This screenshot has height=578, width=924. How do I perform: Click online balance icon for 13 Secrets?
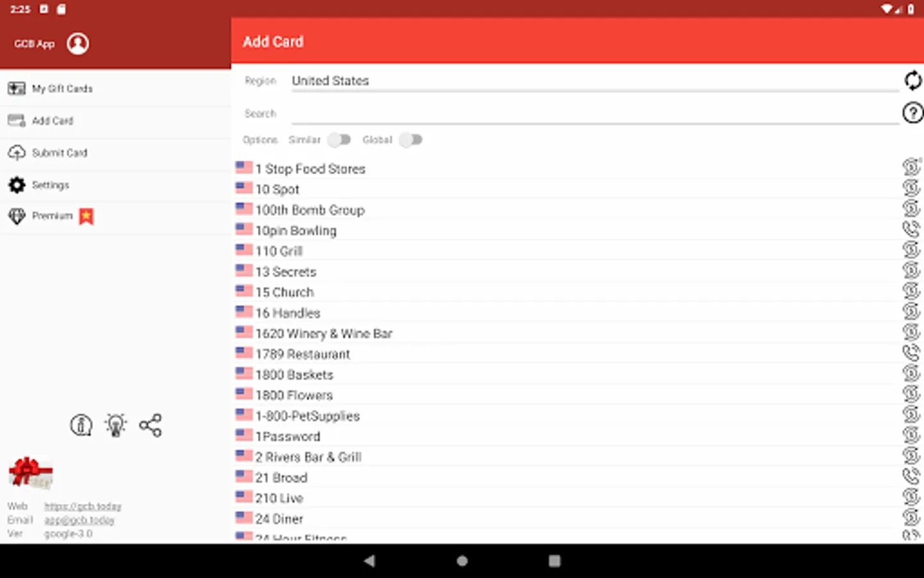click(911, 270)
